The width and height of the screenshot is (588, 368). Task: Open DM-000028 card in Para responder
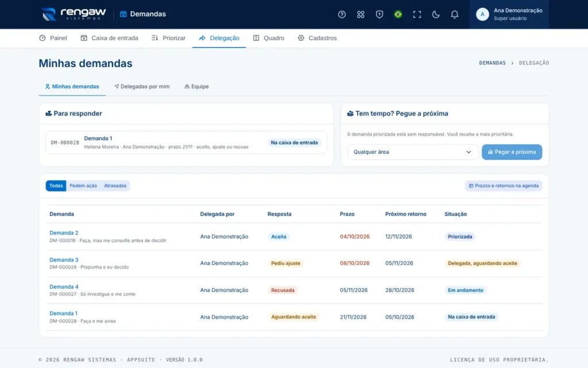[x=186, y=143]
